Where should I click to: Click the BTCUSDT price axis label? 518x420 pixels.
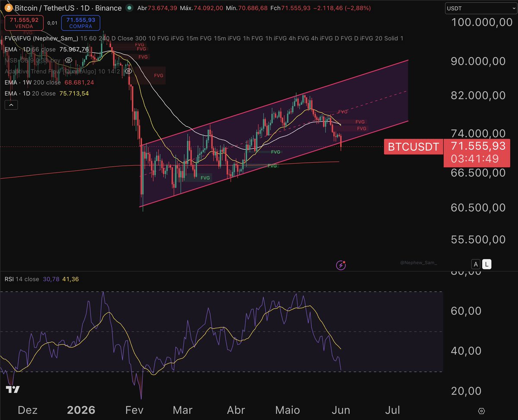tap(413, 147)
